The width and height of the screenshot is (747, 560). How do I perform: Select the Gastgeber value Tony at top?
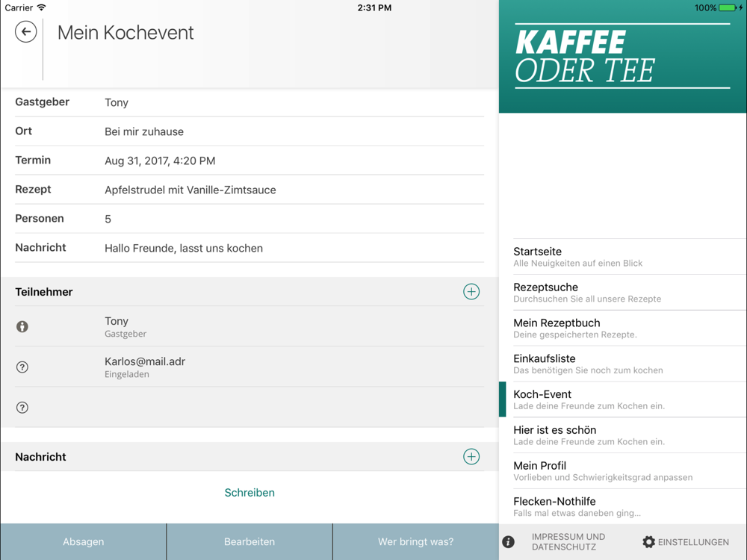117,102
